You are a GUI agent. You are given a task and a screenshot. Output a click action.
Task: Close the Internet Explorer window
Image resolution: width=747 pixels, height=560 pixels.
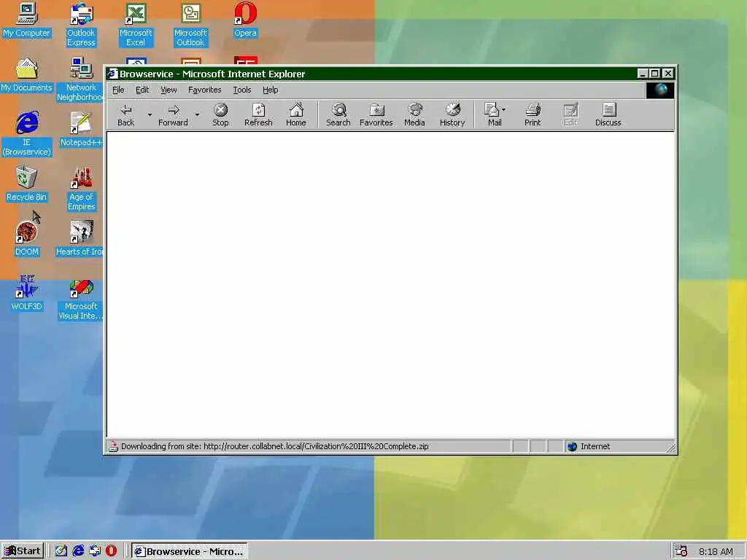click(668, 74)
